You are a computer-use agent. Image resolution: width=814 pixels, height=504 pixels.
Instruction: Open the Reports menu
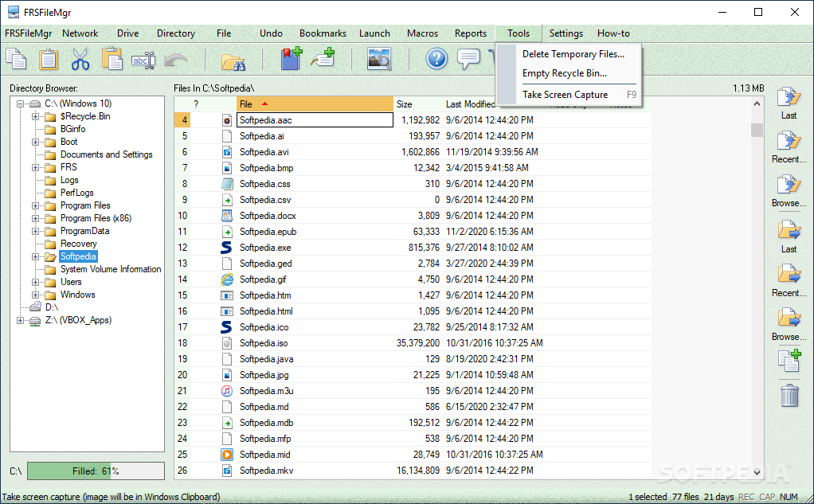click(x=471, y=33)
